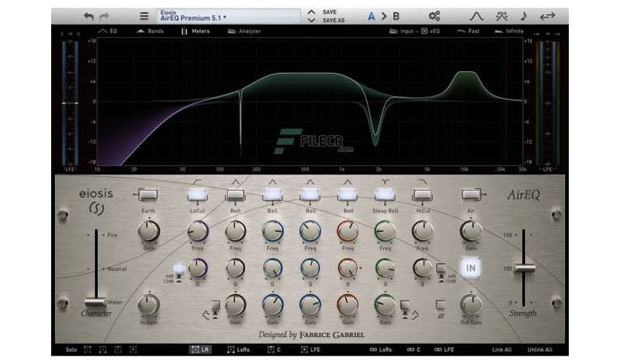Toggle the LoCut band switch
The image size is (629, 364).
click(197, 195)
